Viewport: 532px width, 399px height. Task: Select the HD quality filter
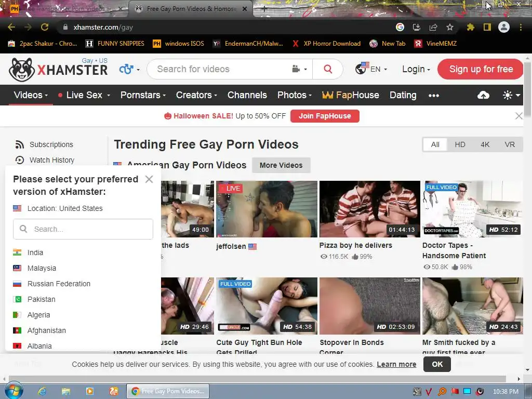(460, 144)
